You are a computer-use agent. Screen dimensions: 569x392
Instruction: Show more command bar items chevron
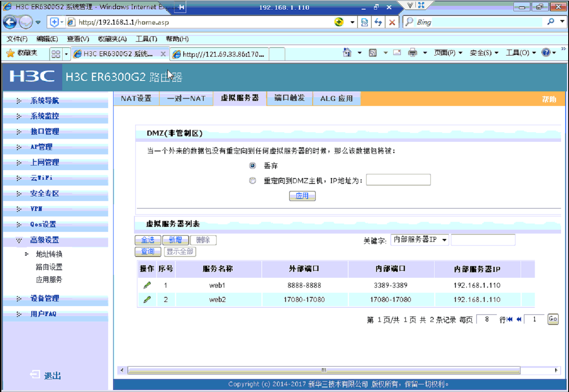[563, 49]
